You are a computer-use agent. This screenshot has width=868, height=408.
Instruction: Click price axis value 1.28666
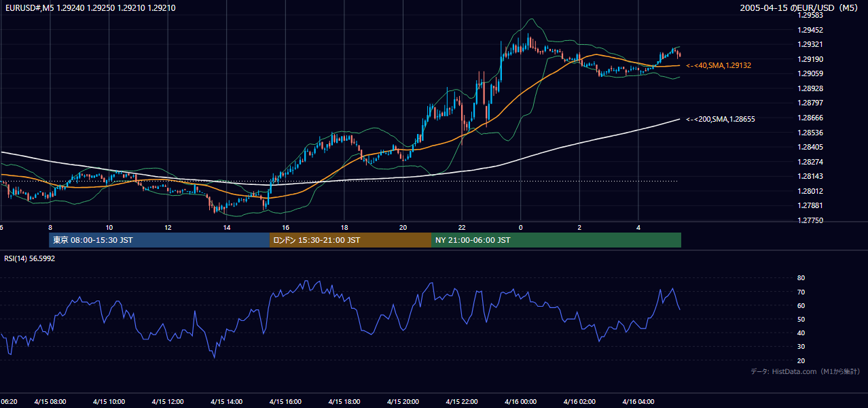pyautogui.click(x=810, y=118)
